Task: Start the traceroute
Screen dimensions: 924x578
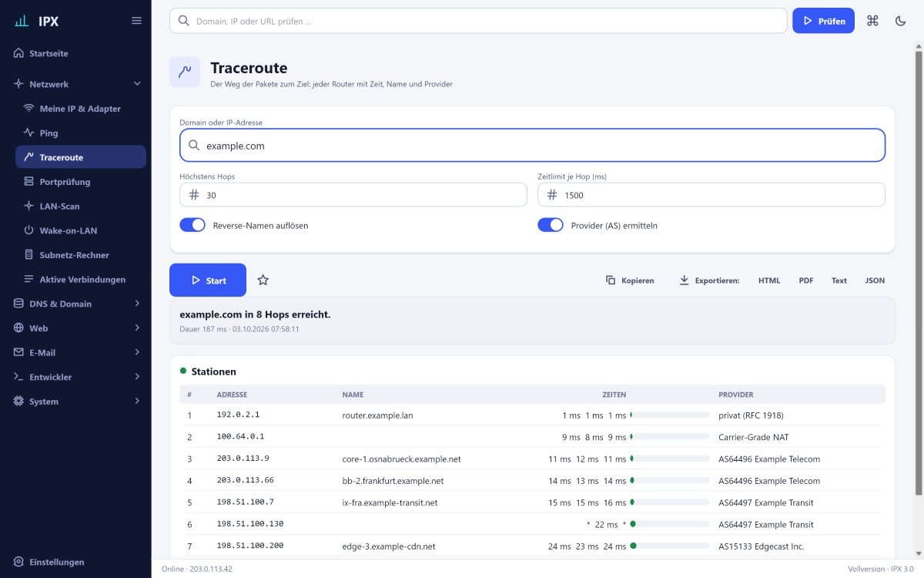Action: pyautogui.click(x=208, y=281)
